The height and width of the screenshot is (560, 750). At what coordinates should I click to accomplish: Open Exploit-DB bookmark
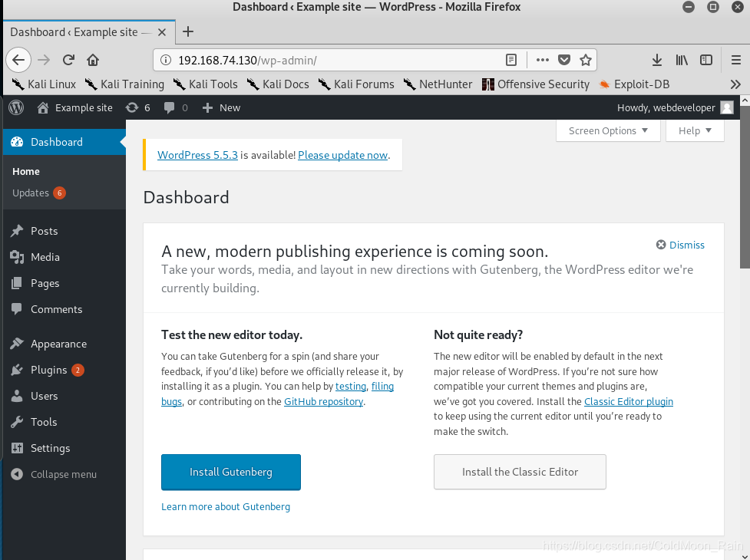(634, 84)
